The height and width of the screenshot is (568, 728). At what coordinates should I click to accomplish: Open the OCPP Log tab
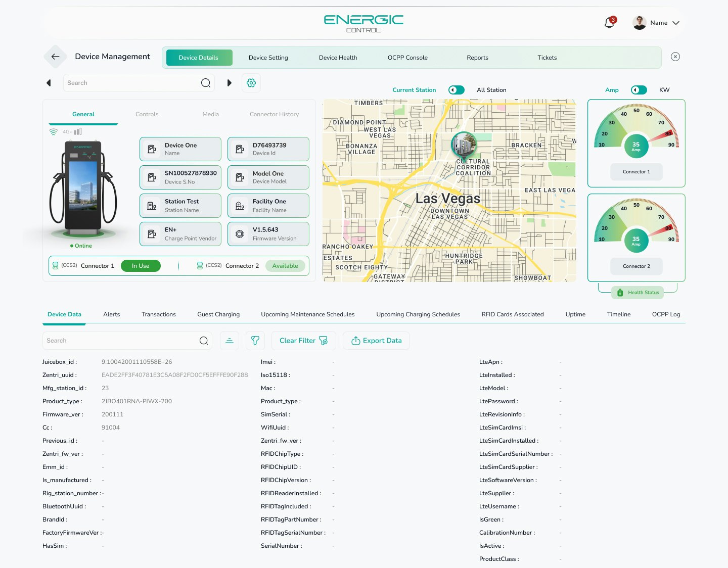(x=666, y=314)
